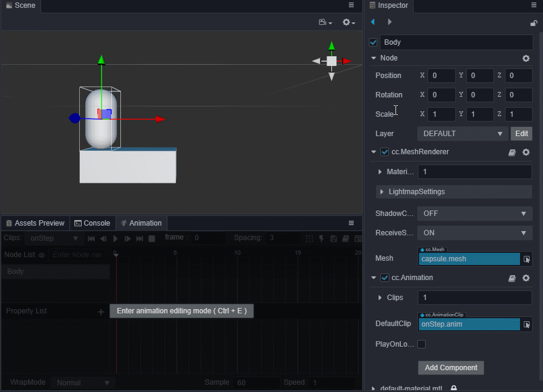
Task: Open the Clips onStep dropdown
Action: [54, 238]
